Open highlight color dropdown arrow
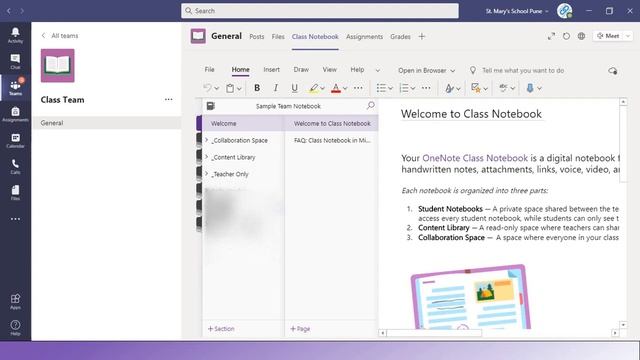This screenshot has width=640, height=360. click(x=322, y=88)
